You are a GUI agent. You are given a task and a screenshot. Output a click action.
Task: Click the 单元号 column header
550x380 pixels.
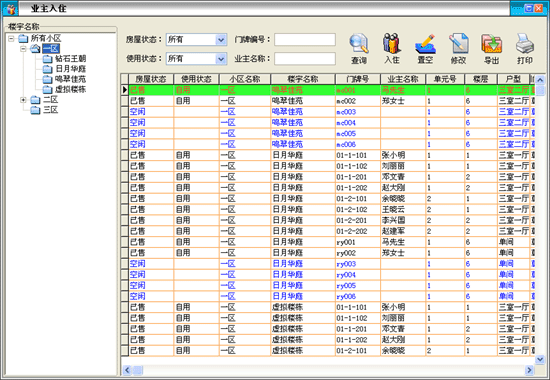click(x=445, y=79)
